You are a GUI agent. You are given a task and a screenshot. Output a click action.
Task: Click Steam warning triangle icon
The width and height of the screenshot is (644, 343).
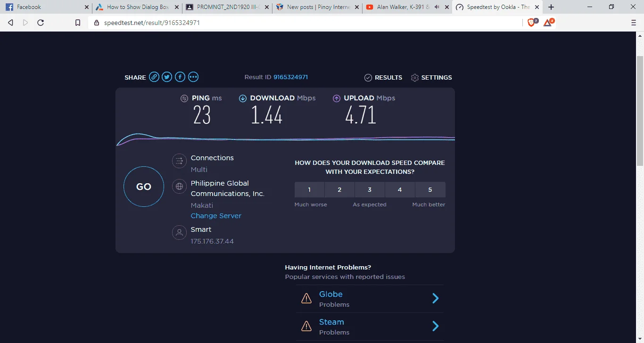[306, 326]
